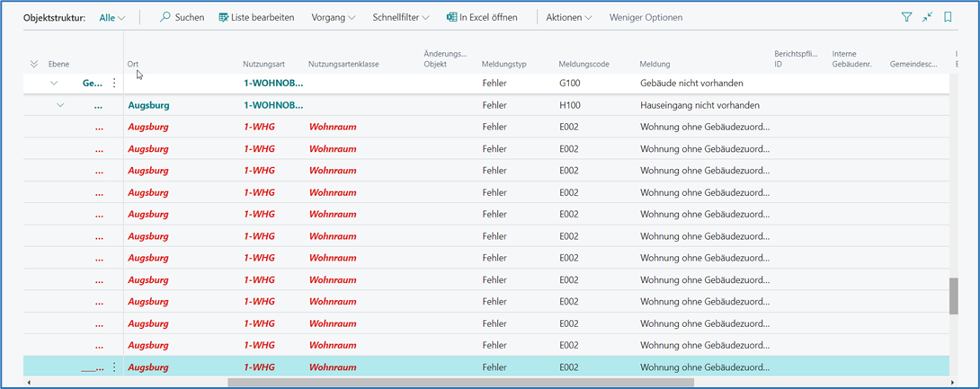This screenshot has height=389, width=980.
Task: Collapse all rows with double-chevron icon
Action: tap(34, 64)
